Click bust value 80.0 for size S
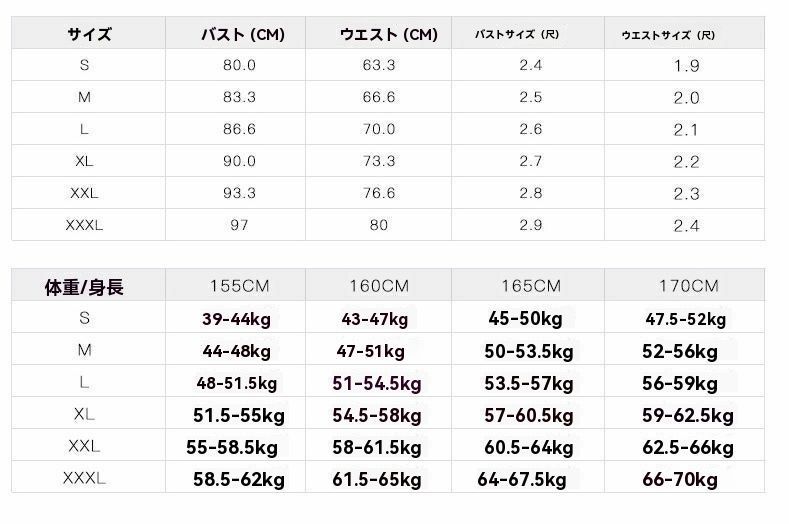The image size is (789, 524). [x=239, y=65]
